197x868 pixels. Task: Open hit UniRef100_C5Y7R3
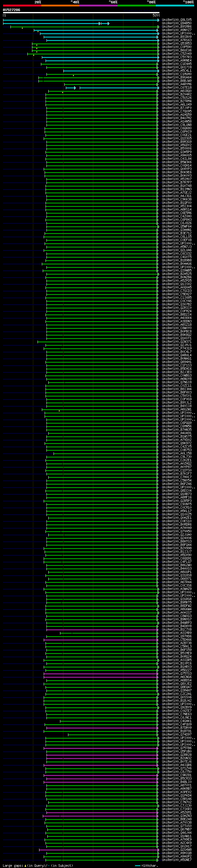pos(176,57)
